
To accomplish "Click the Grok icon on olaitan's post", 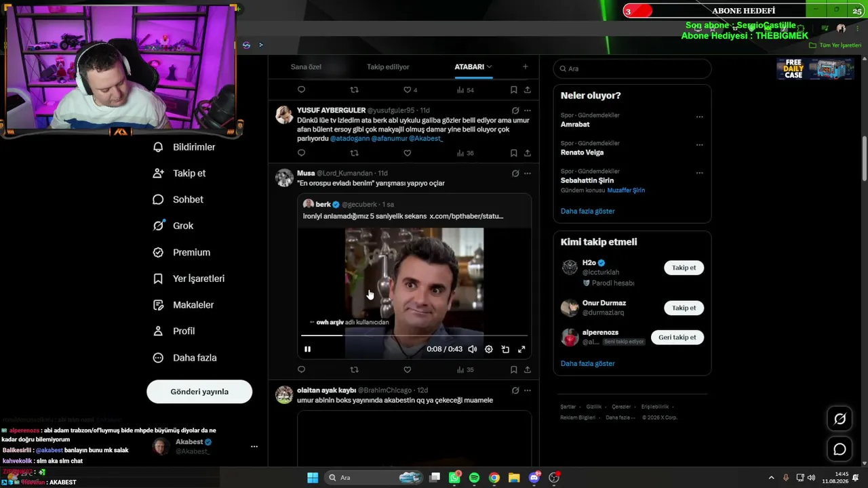I will 515,390.
